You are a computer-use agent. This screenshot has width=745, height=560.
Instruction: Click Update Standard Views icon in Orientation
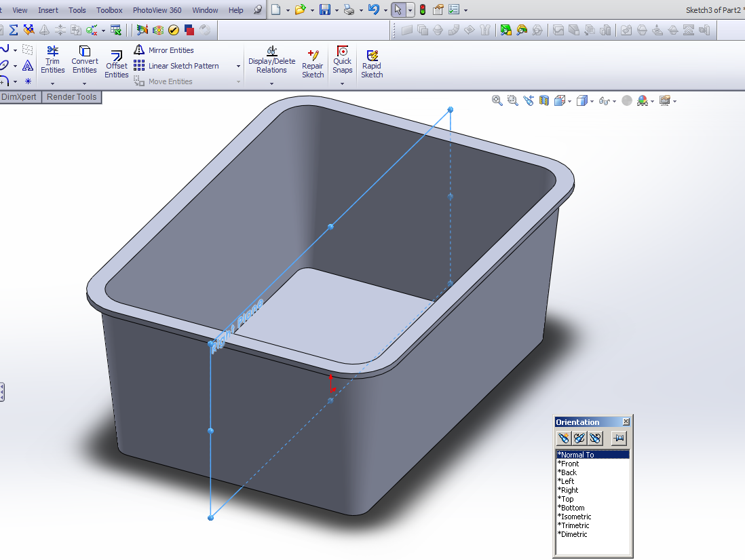click(x=579, y=438)
